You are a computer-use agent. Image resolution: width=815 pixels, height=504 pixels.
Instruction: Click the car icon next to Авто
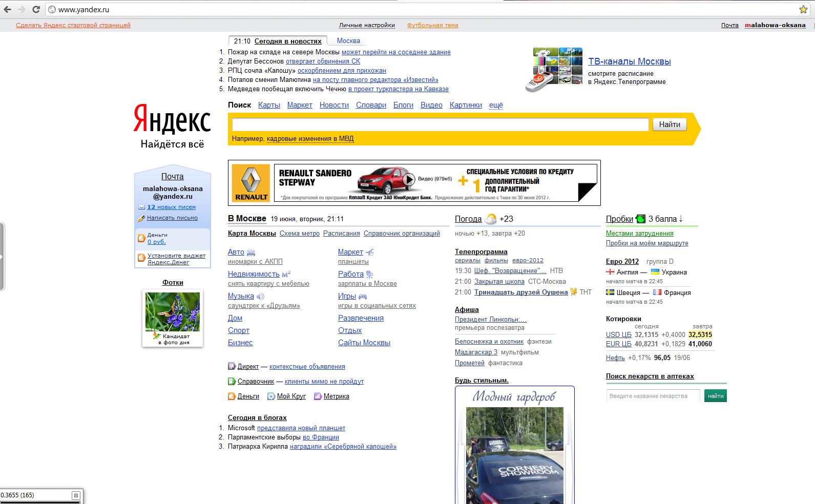click(251, 252)
